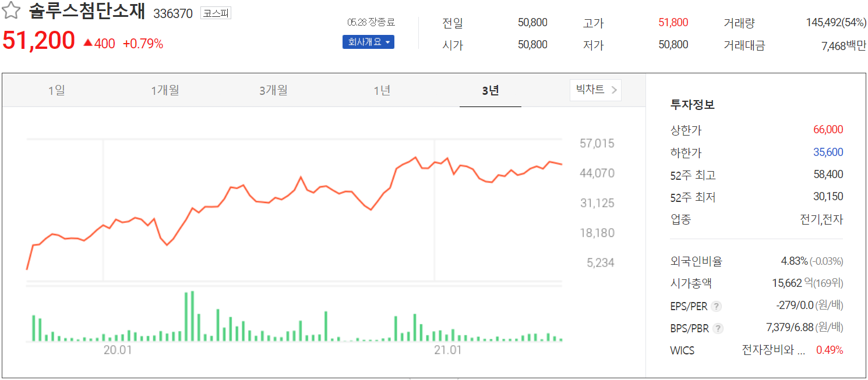
Task: Click the 52주 최고 value 58,400
Action: (828, 175)
